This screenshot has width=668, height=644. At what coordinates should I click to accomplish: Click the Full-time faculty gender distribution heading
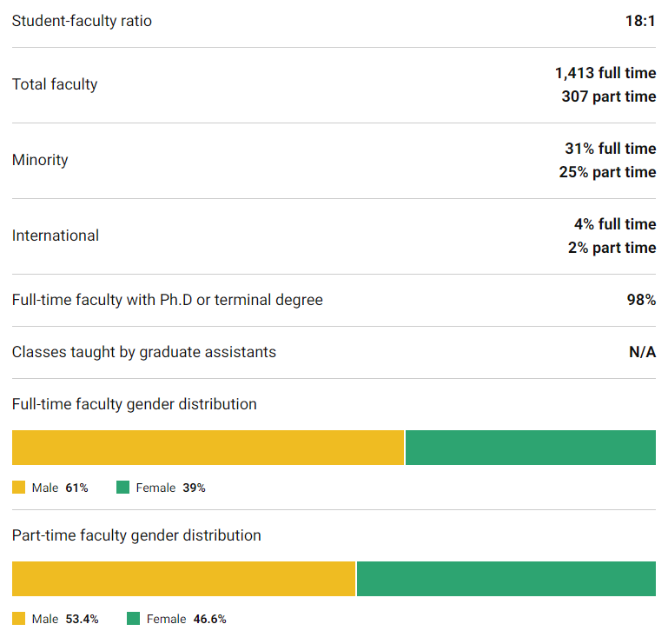135,404
